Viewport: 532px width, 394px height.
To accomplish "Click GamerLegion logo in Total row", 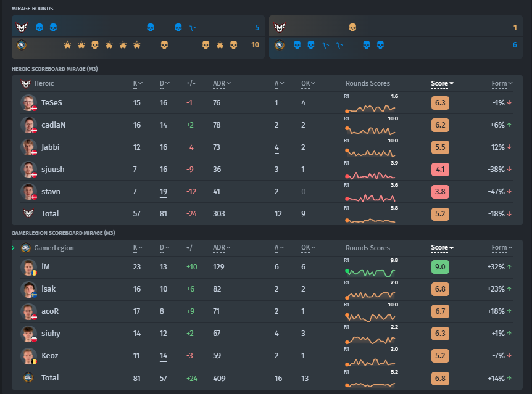I will click(28, 377).
